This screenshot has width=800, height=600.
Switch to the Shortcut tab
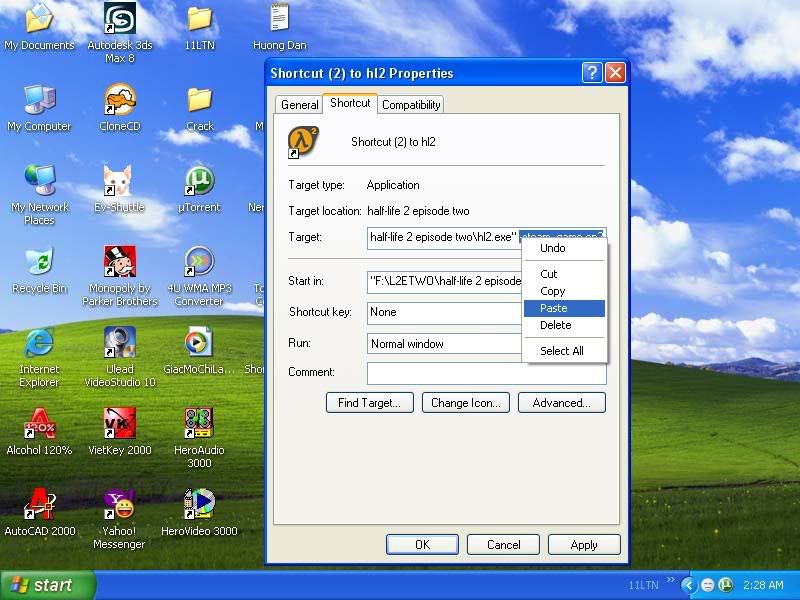click(350, 103)
